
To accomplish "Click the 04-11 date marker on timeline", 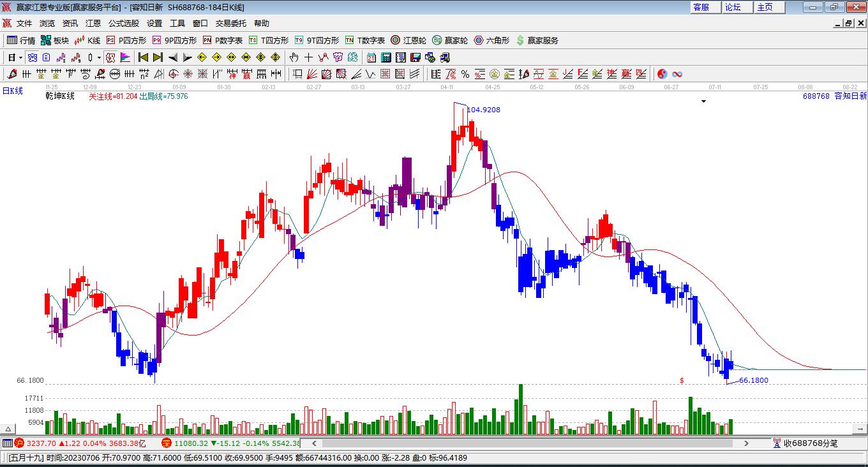I will (x=447, y=87).
